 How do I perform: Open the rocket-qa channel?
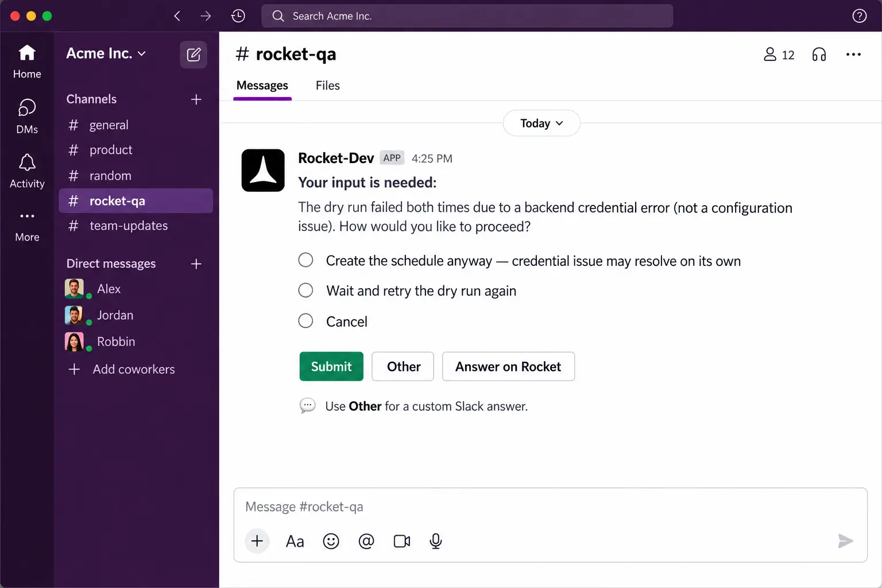pos(136,201)
